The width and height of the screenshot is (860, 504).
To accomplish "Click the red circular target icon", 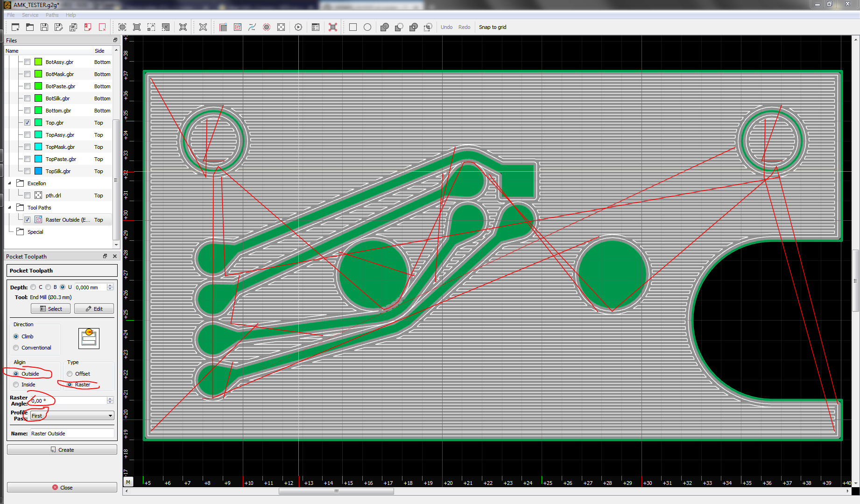I will [267, 27].
